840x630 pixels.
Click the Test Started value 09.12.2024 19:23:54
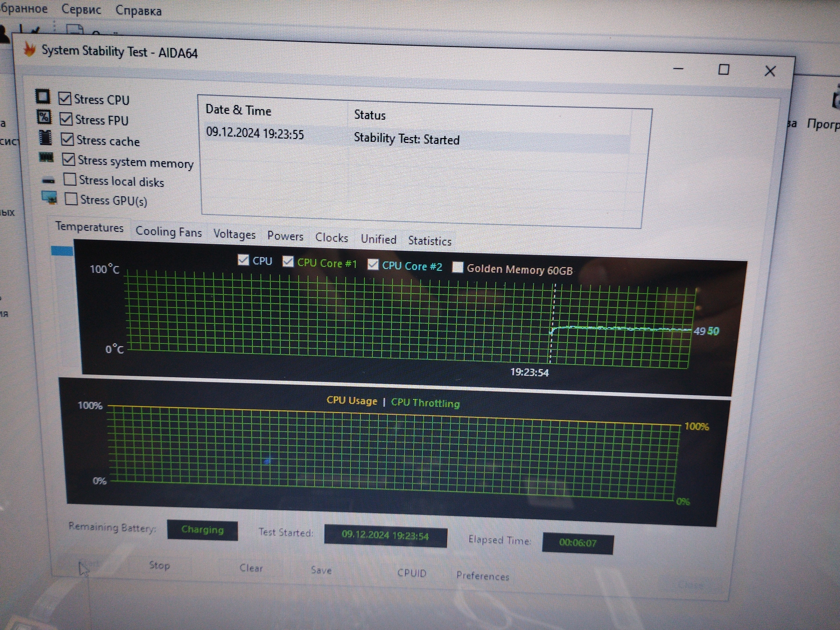coord(385,535)
